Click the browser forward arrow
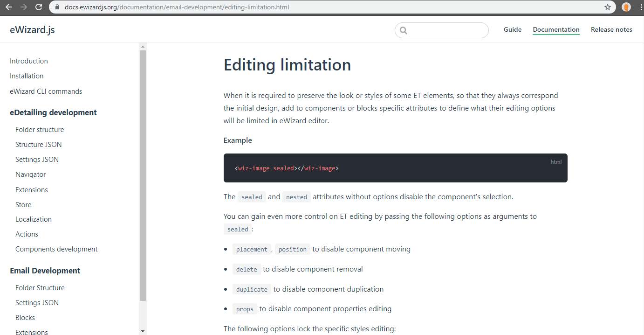 coord(24,7)
